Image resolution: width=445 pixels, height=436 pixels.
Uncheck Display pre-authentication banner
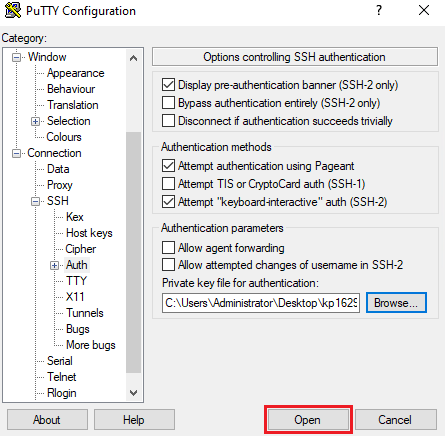168,85
